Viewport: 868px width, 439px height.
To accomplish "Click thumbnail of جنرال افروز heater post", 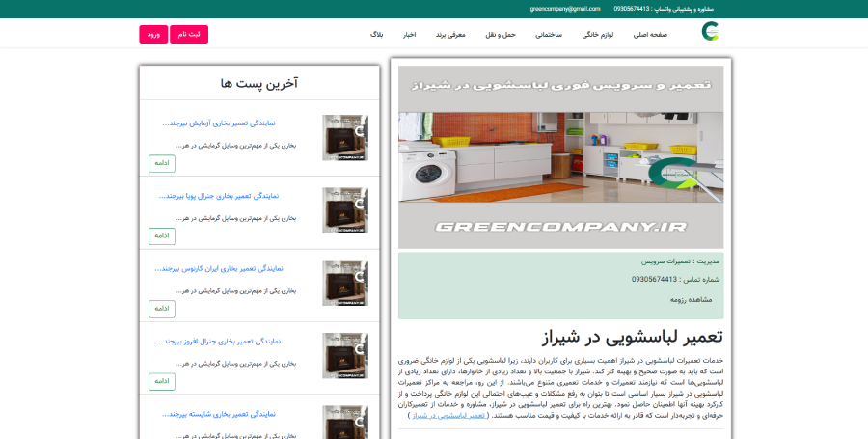I will point(345,355).
